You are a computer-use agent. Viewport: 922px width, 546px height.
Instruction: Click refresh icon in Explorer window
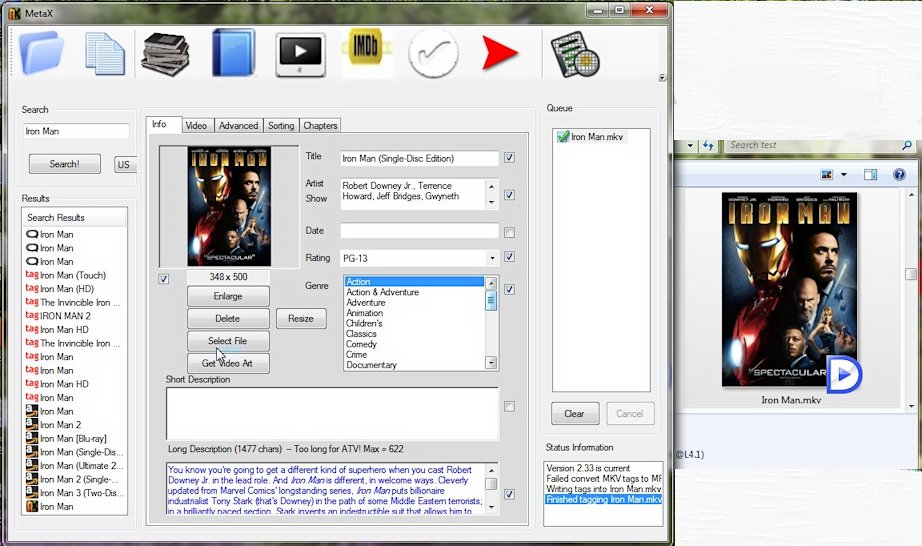(708, 145)
